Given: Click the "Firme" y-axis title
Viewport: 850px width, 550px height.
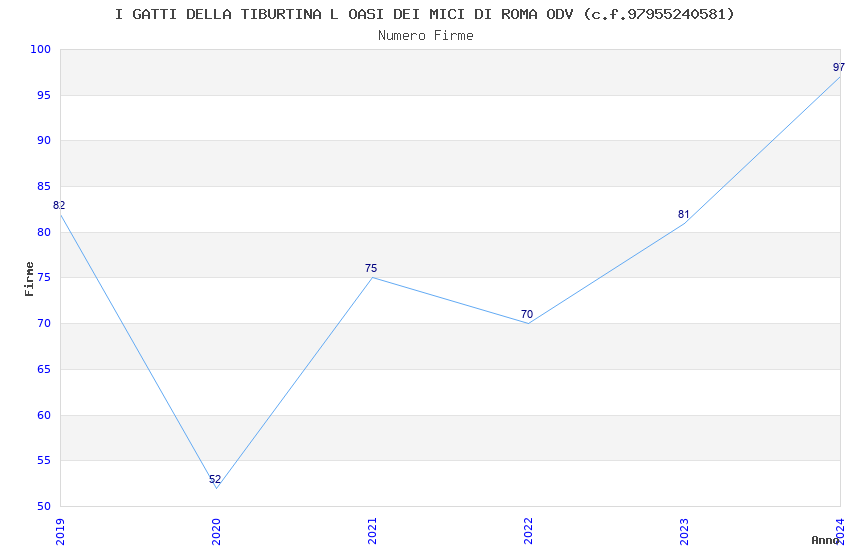Looking at the screenshot, I should pos(30,278).
